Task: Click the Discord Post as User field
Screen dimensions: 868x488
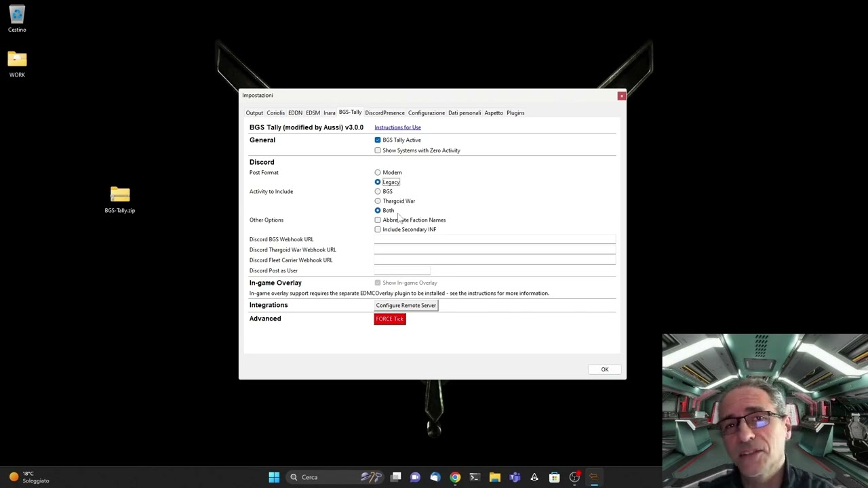Action: [402, 270]
